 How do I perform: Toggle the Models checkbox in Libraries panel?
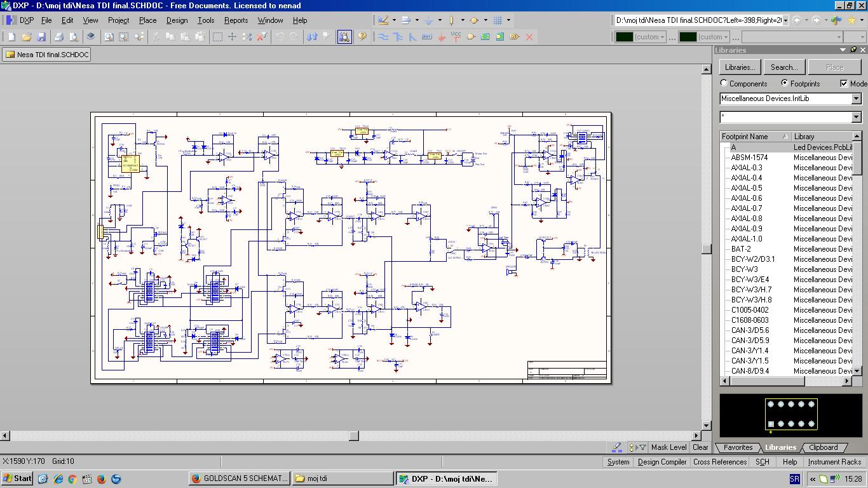tap(844, 83)
